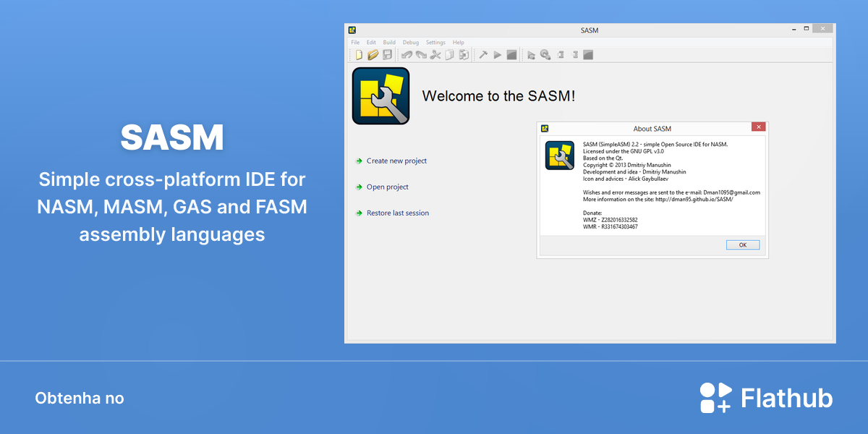Open the Edit menu

point(371,43)
